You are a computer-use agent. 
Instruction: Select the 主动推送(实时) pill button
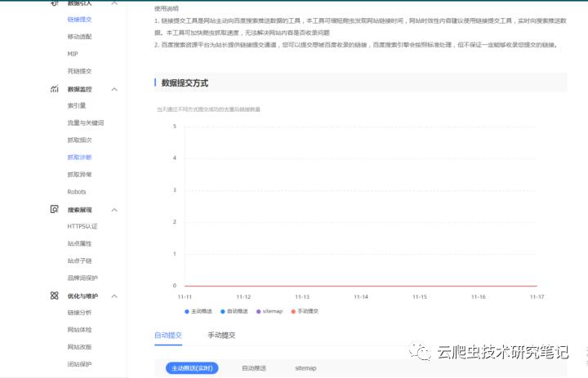(x=192, y=368)
